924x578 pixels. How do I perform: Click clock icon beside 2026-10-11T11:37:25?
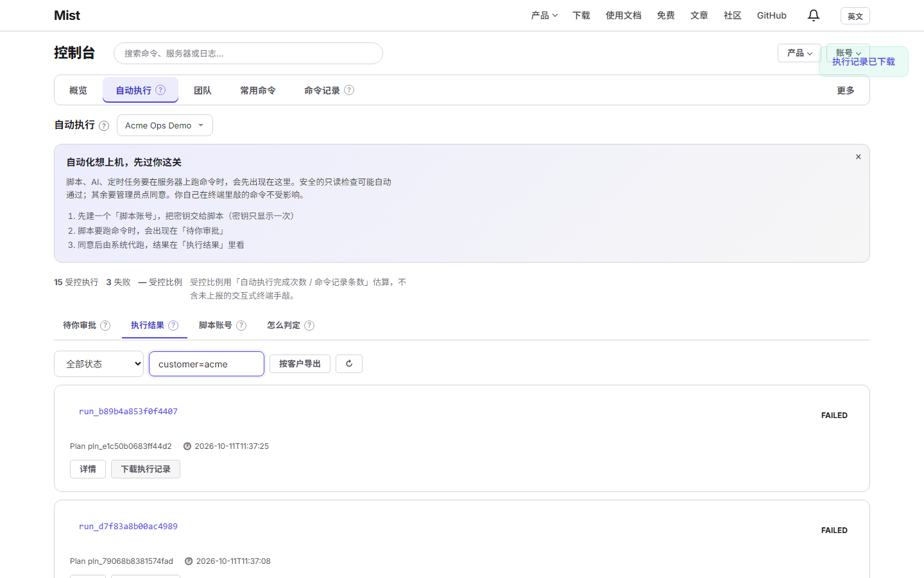(187, 446)
